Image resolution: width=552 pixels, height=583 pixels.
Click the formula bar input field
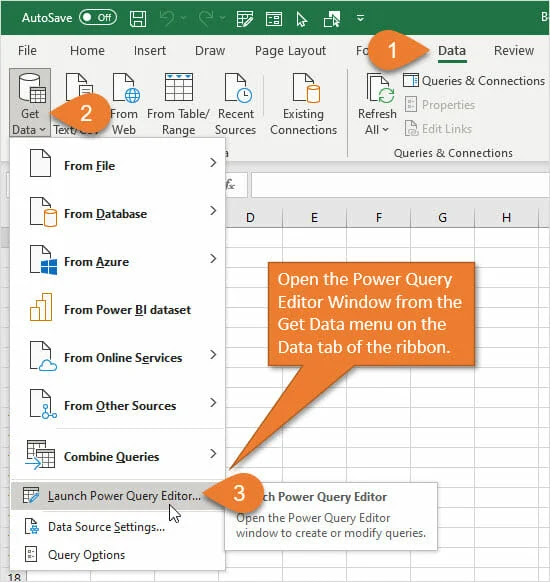pyautogui.click(x=400, y=185)
